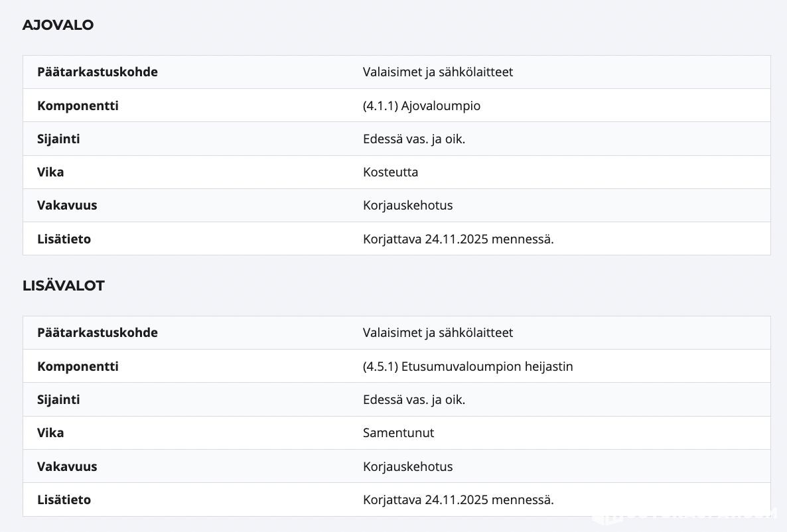The height and width of the screenshot is (532, 787).
Task: Click 'Sijainti' label under LISÄVALOT
Action: tap(58, 400)
